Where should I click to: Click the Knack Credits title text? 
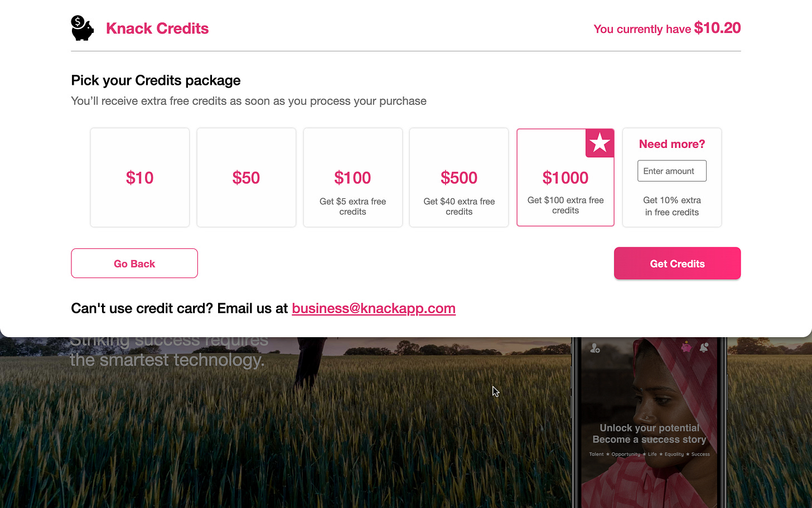pyautogui.click(x=157, y=28)
